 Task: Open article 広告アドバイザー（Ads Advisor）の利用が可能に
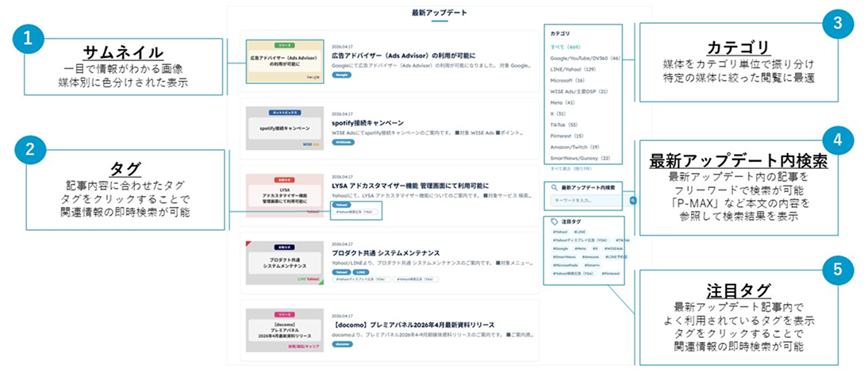click(404, 56)
